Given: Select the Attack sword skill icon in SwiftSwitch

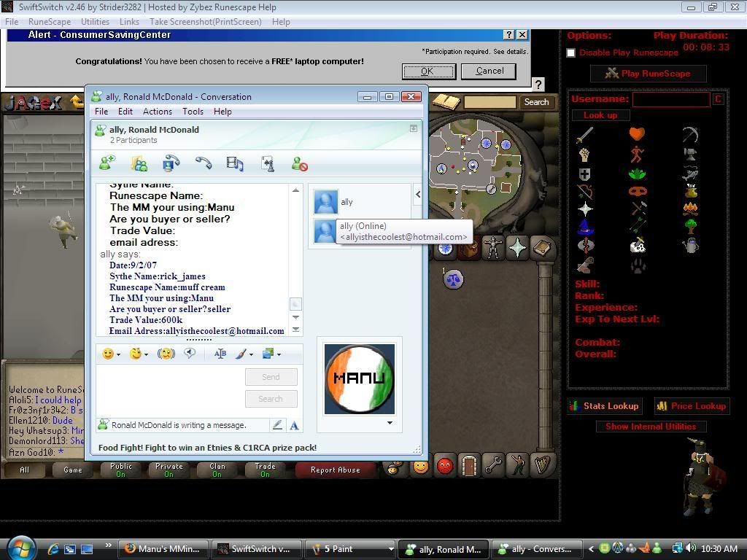Looking at the screenshot, I should (x=585, y=135).
